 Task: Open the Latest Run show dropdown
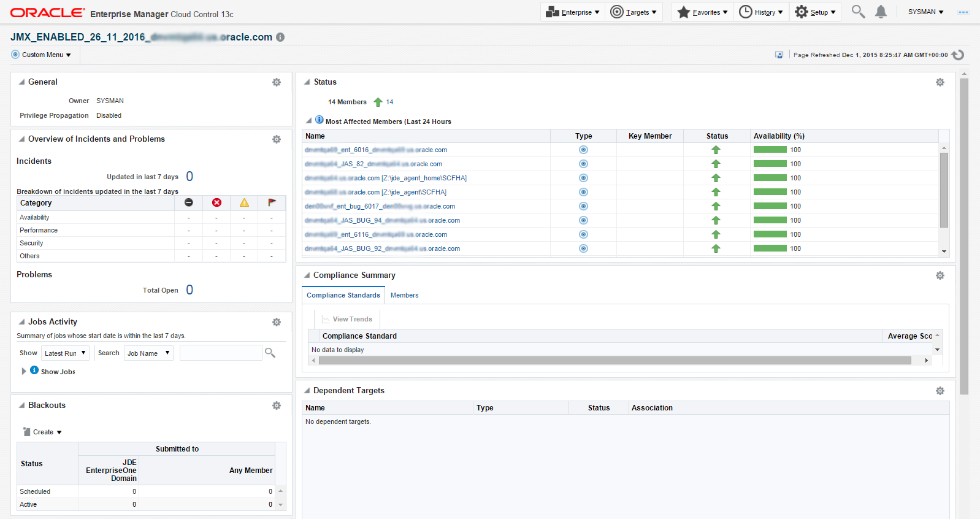click(65, 353)
